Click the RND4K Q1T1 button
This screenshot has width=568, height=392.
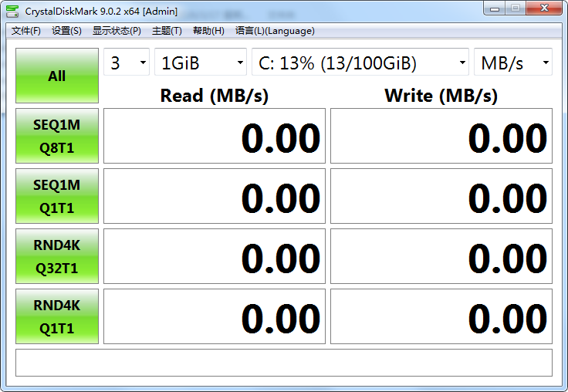click(x=57, y=316)
